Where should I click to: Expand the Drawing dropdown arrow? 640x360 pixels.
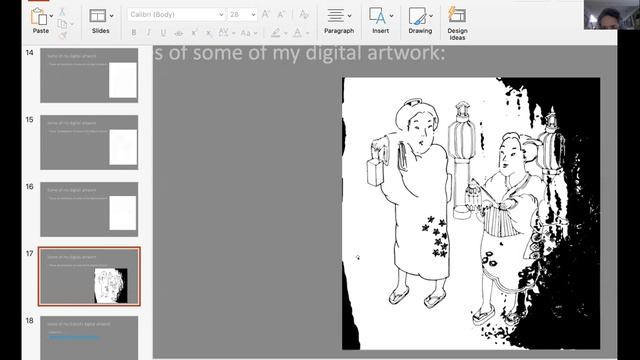431,16
